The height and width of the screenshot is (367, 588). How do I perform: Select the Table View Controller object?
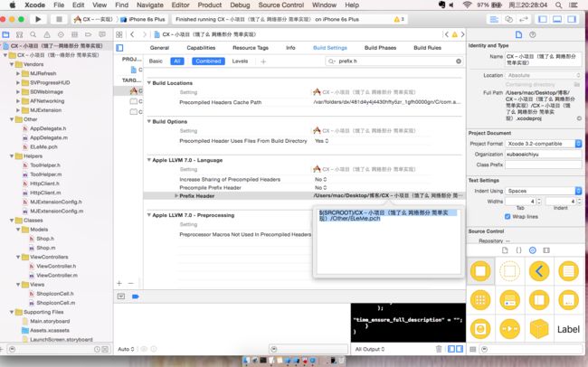[x=568, y=270]
